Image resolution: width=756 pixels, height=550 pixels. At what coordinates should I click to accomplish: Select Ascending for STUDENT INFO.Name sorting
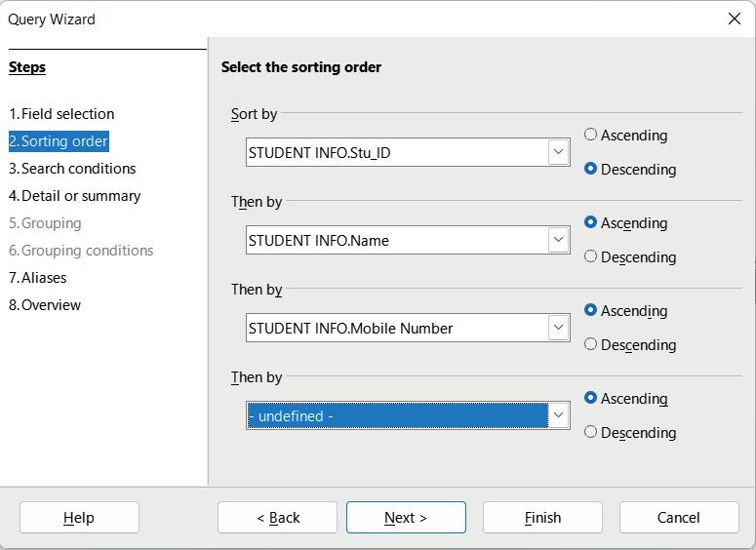tap(591, 222)
